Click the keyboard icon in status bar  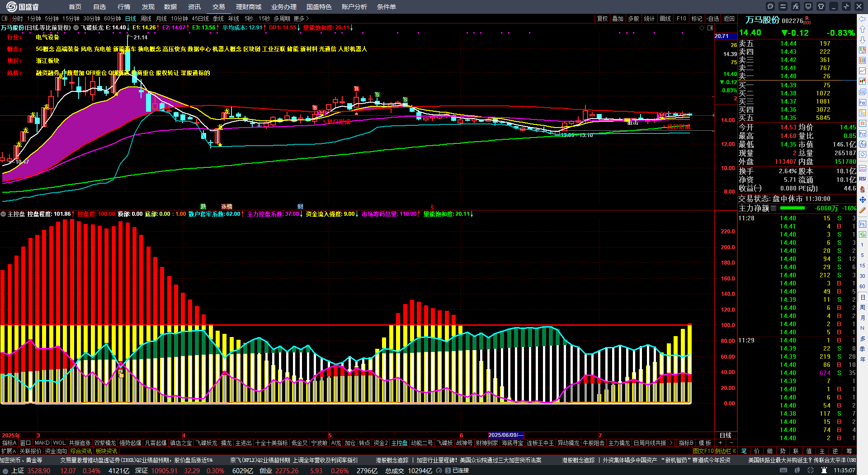coord(783,470)
